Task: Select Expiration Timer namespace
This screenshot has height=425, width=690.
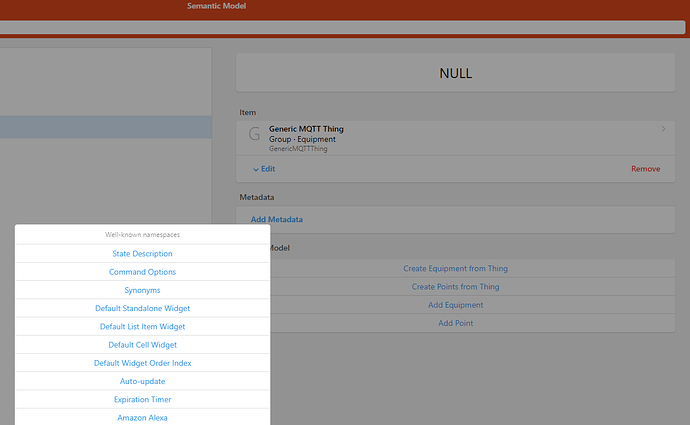Action: [x=142, y=399]
